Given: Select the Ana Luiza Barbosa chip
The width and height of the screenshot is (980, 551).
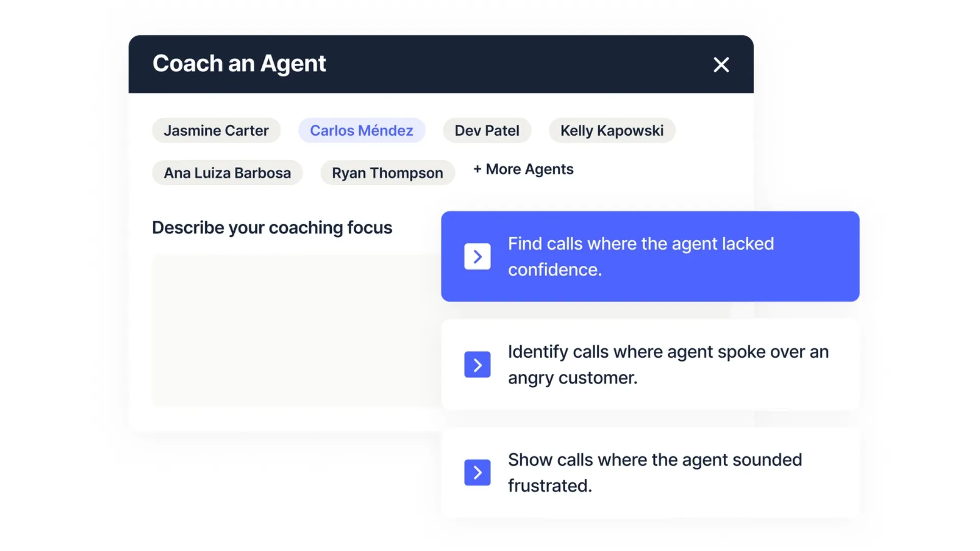Looking at the screenshot, I should [x=228, y=173].
